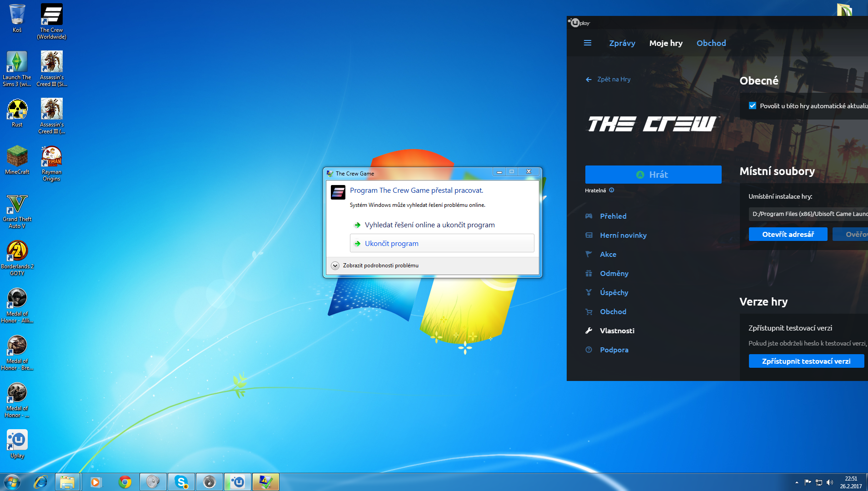868x491 pixels.
Task: Click the network icon in the system tray
Action: coord(819,482)
